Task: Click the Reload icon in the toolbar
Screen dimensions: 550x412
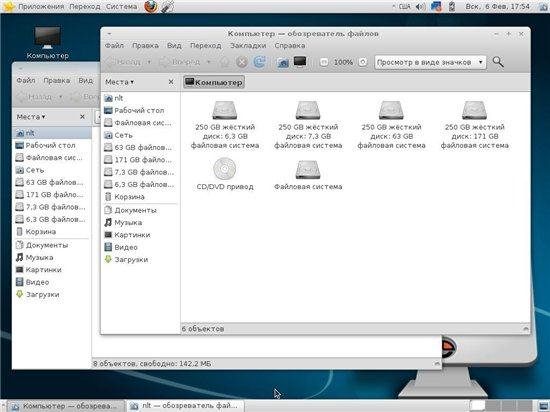Action: tap(259, 62)
